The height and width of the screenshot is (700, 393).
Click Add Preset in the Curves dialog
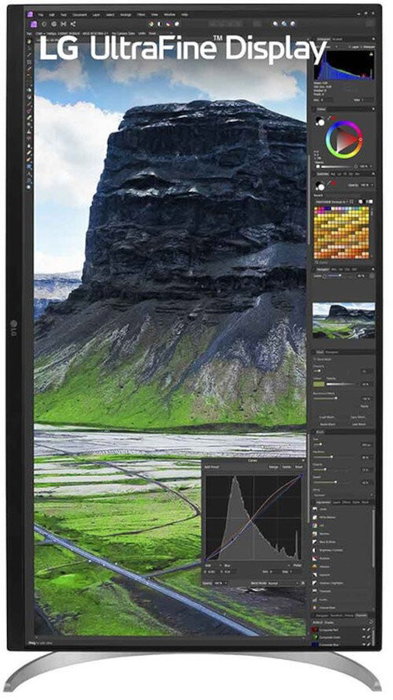[211, 467]
